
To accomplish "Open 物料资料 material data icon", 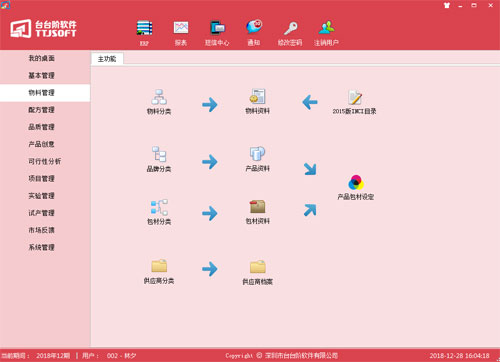I will 257,96.
